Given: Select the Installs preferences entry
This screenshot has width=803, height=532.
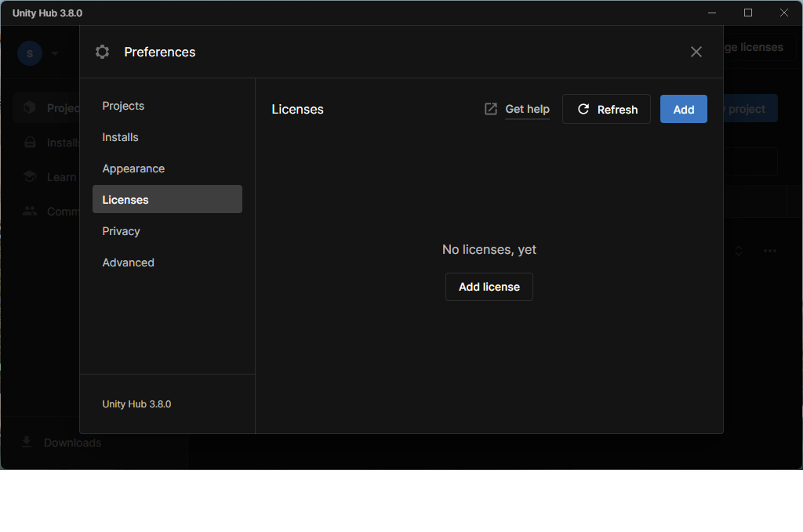Looking at the screenshot, I should [x=120, y=136].
